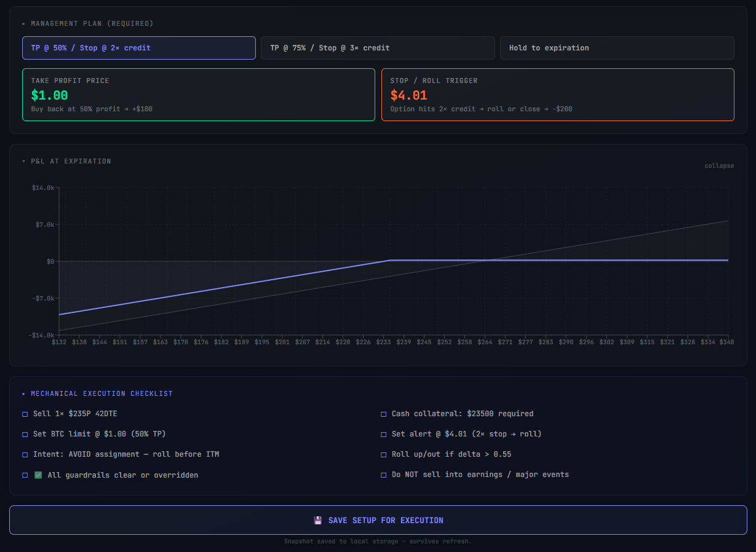Click the Stop / Roll Trigger $4.01 card

point(558,95)
